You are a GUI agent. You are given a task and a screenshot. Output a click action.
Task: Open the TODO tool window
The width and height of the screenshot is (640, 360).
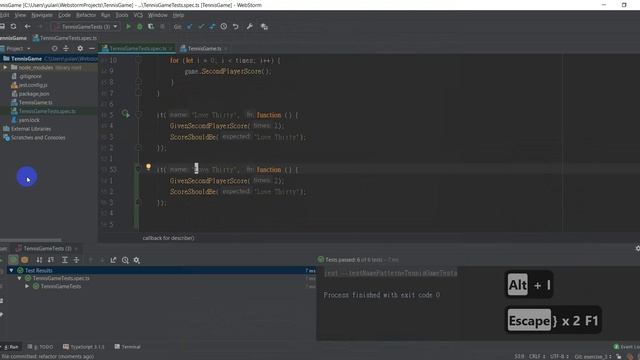click(40, 347)
